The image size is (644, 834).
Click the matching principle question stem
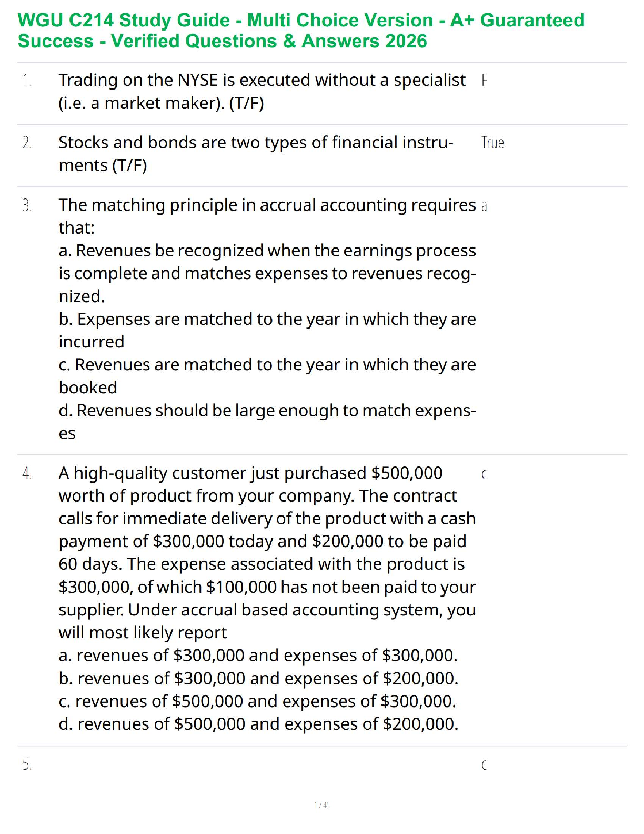pos(267,216)
